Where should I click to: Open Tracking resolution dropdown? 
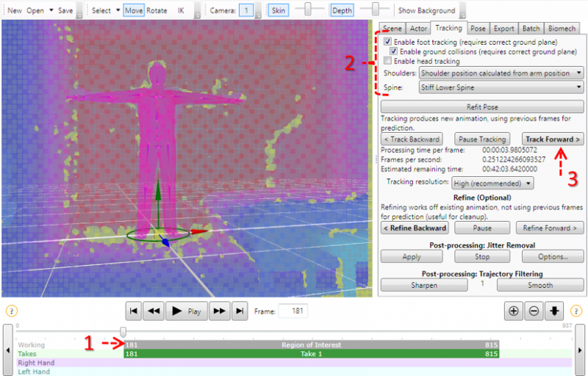(492, 183)
